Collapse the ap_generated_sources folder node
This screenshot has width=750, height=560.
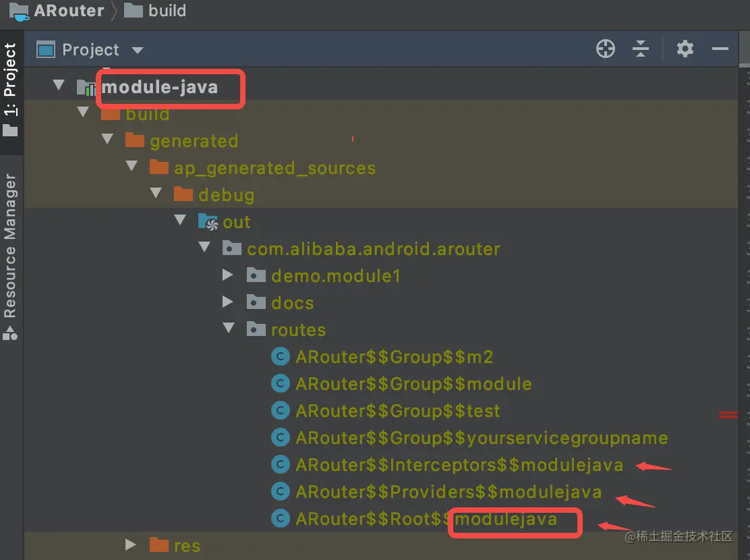132,167
